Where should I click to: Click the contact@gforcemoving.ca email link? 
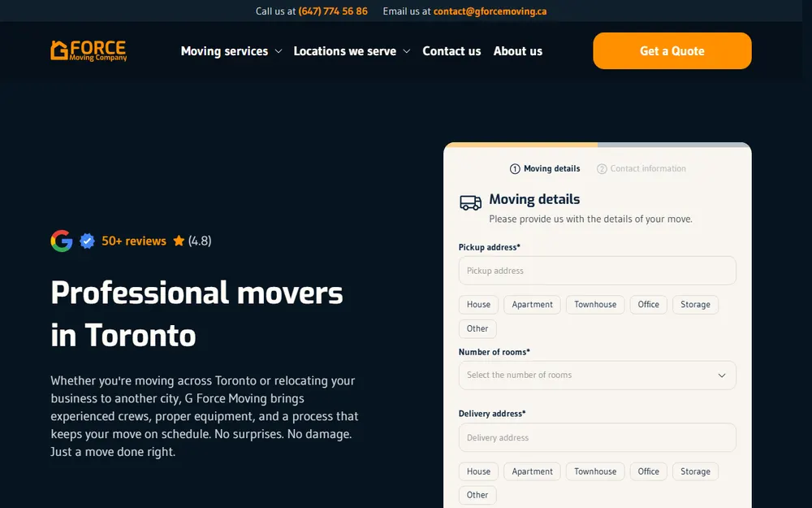(490, 11)
